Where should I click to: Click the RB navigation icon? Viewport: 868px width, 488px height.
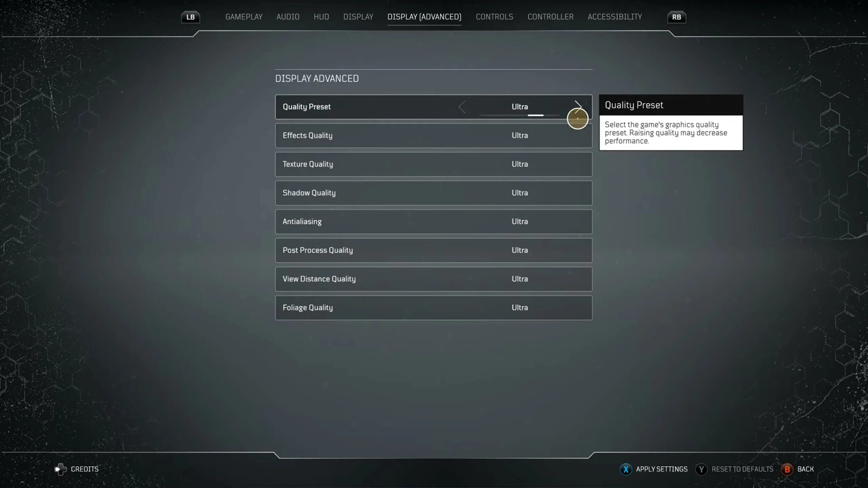[x=676, y=17]
